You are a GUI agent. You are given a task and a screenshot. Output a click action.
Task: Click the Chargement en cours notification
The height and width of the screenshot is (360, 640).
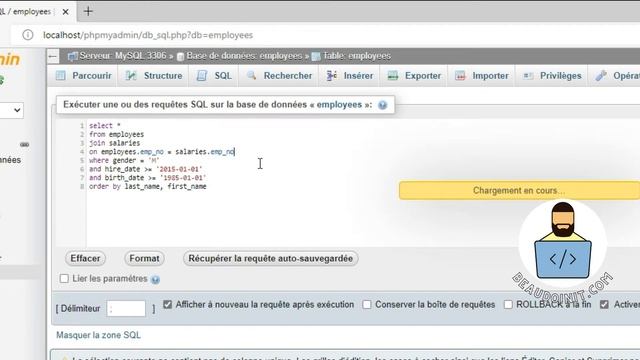pyautogui.click(x=519, y=191)
